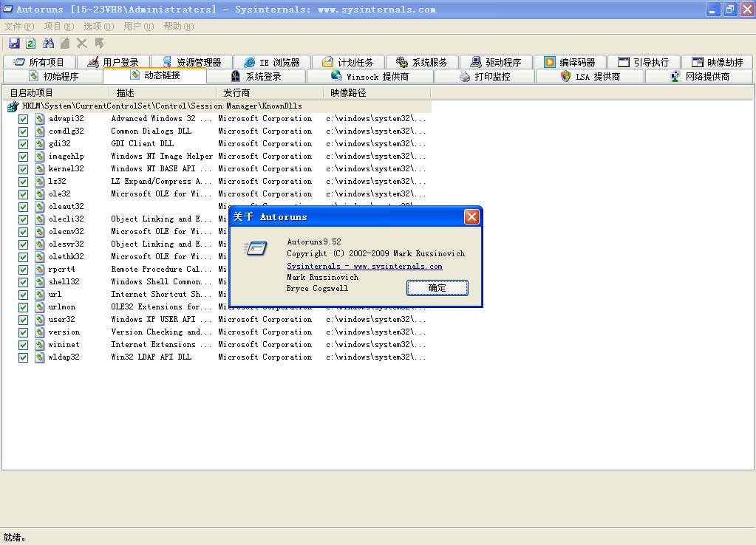Click the file icon next to wininet

(39, 345)
